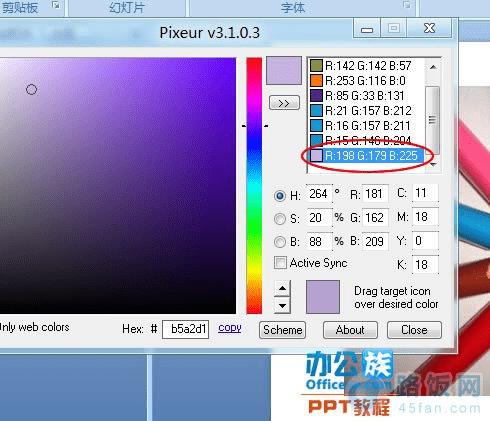Click the circular color selector marker
Image resolution: width=490 pixels, height=421 pixels.
[x=31, y=89]
